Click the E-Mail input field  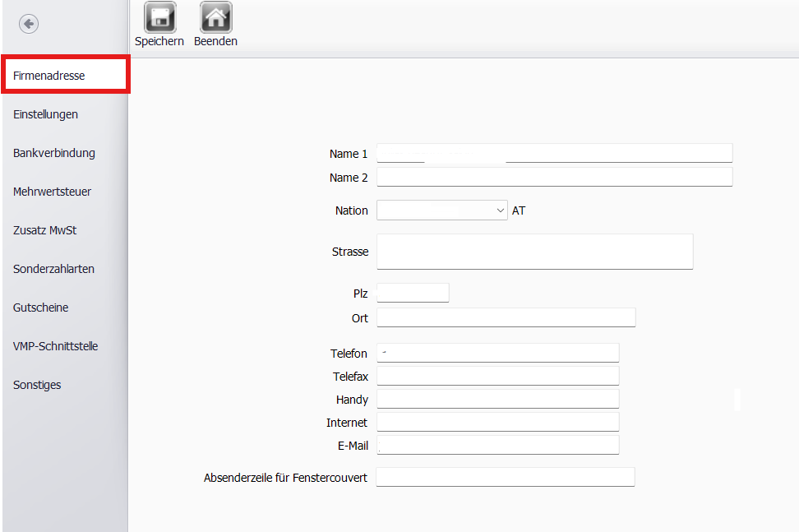[x=497, y=446]
